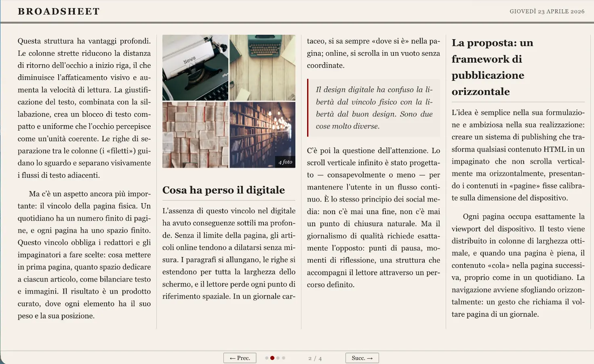Open the teal typewriter on wood photo
The image size is (594, 364).
(x=262, y=67)
